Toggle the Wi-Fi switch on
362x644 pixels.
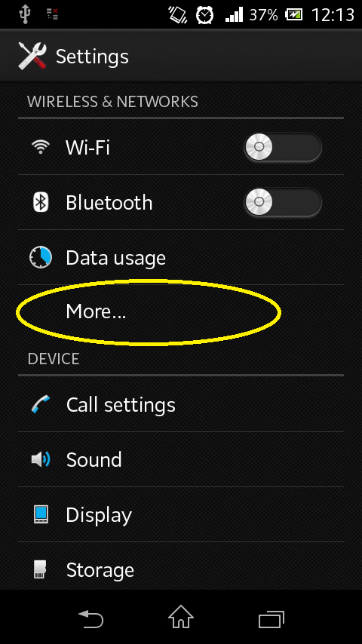click(283, 146)
